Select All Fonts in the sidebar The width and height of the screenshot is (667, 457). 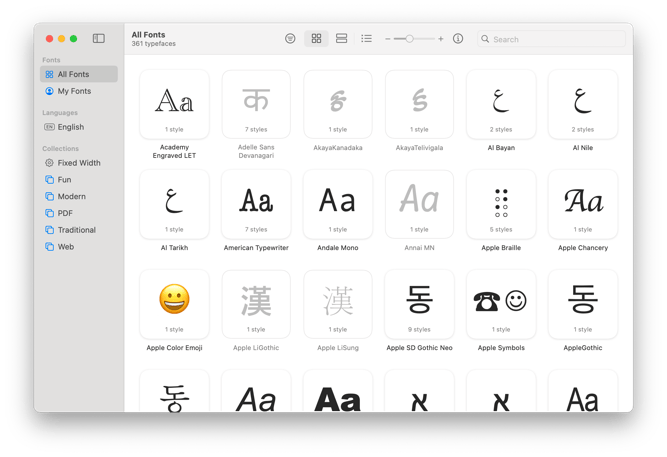79,74
